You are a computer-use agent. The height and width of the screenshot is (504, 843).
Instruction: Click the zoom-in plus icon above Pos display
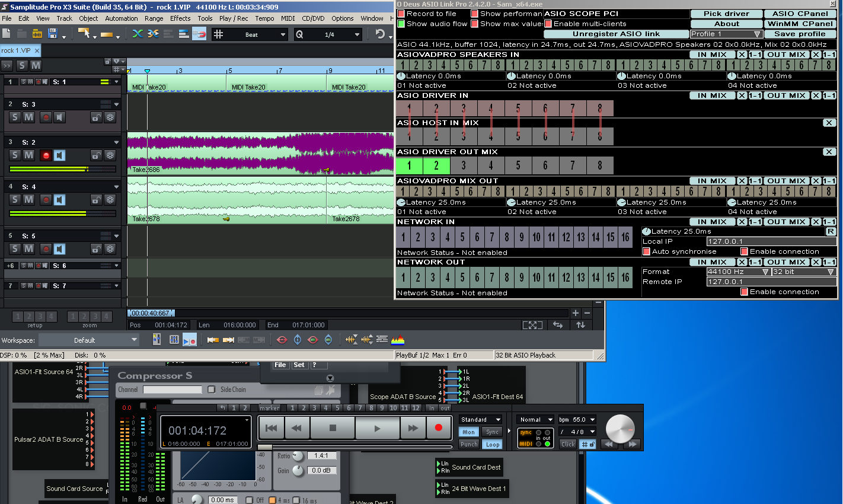(575, 312)
